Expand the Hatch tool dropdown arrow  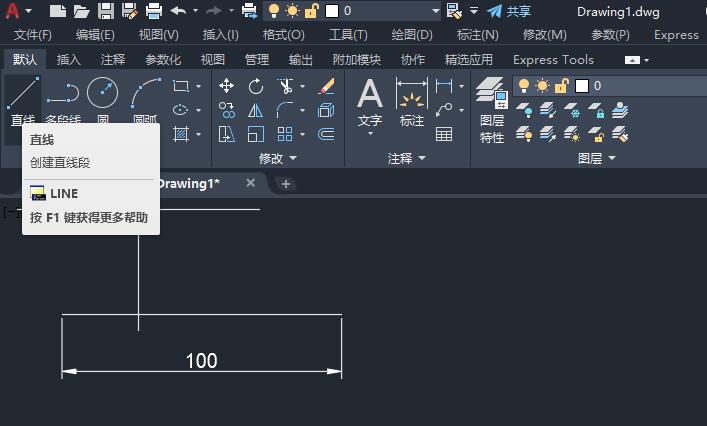coord(198,134)
